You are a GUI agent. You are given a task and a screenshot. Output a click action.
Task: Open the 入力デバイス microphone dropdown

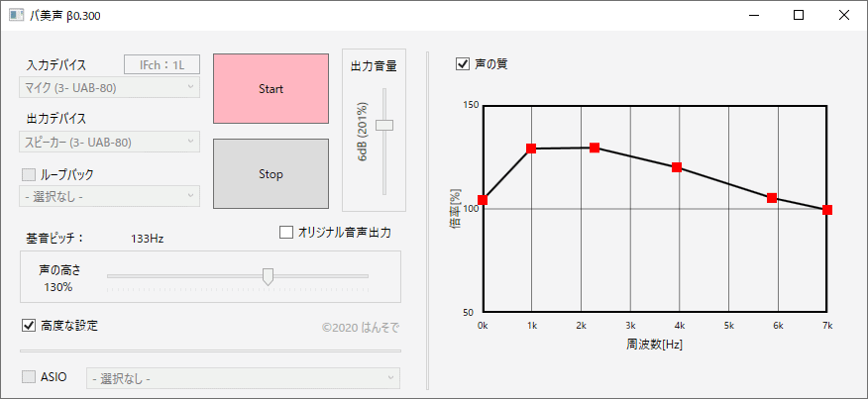click(110, 87)
